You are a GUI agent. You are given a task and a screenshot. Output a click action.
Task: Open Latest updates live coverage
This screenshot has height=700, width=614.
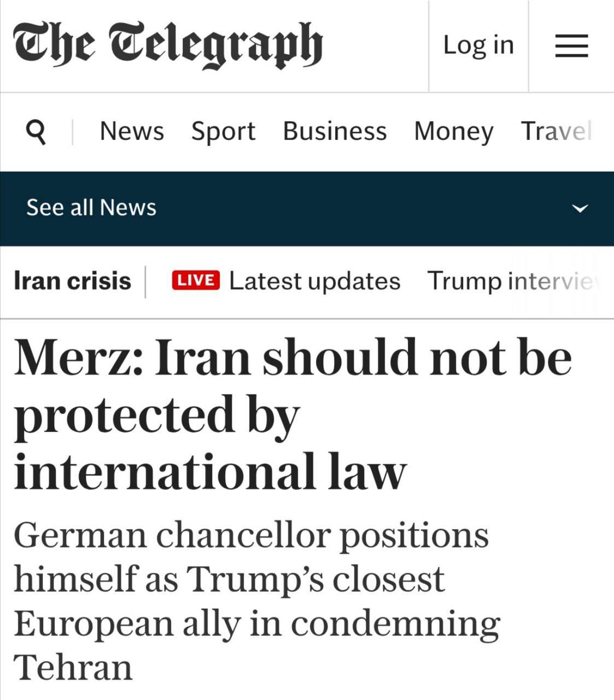(315, 281)
